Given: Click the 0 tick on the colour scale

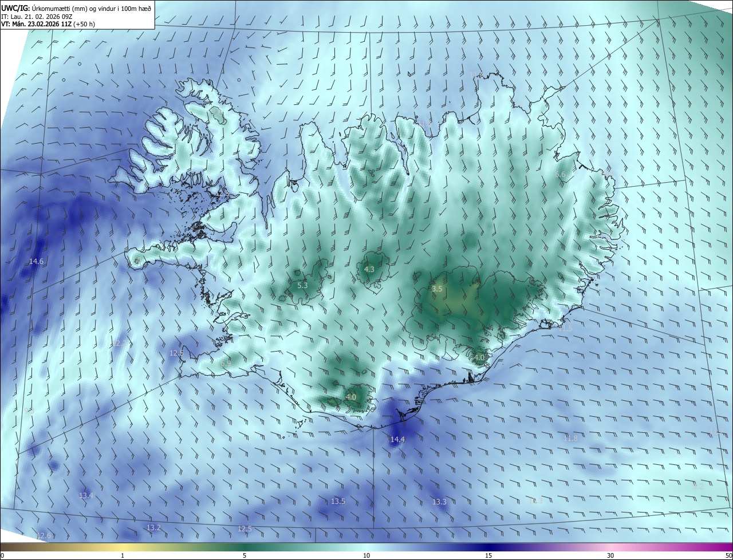Looking at the screenshot, I should [x=2, y=555].
